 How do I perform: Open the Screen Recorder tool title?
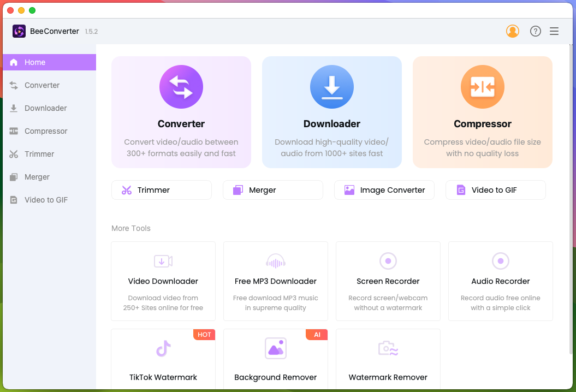[x=388, y=281]
